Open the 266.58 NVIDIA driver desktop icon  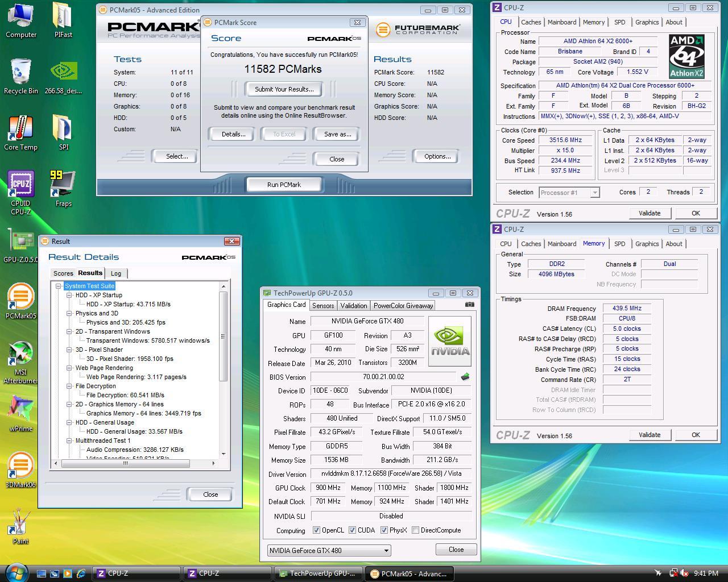(x=63, y=77)
